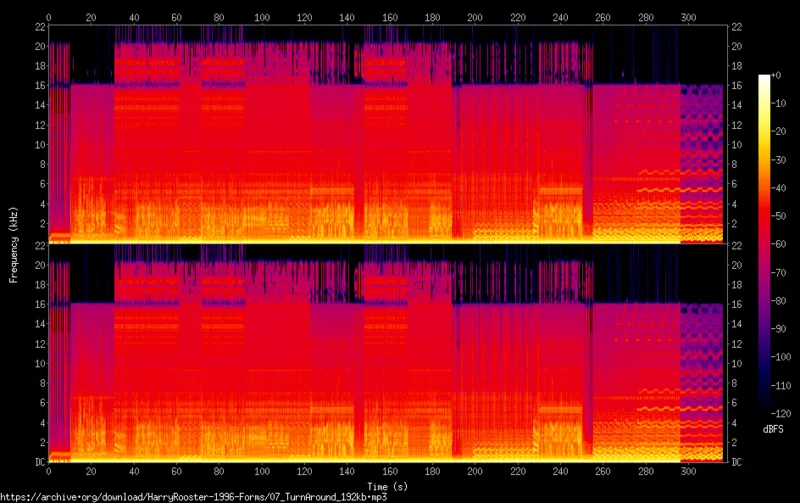Viewport: 800px width, 503px height.
Task: Click the 16 kHz right-axis label, upper channel
Action: [737, 85]
